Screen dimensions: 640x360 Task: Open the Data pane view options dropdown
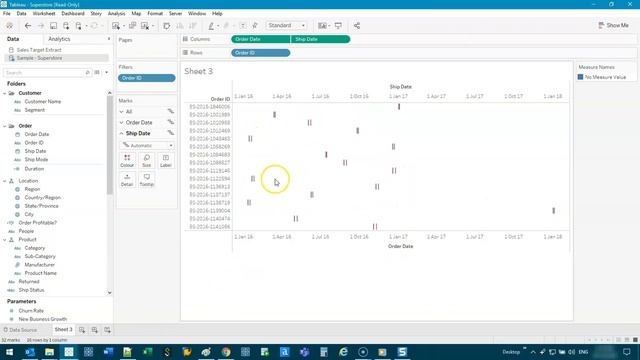(x=107, y=73)
